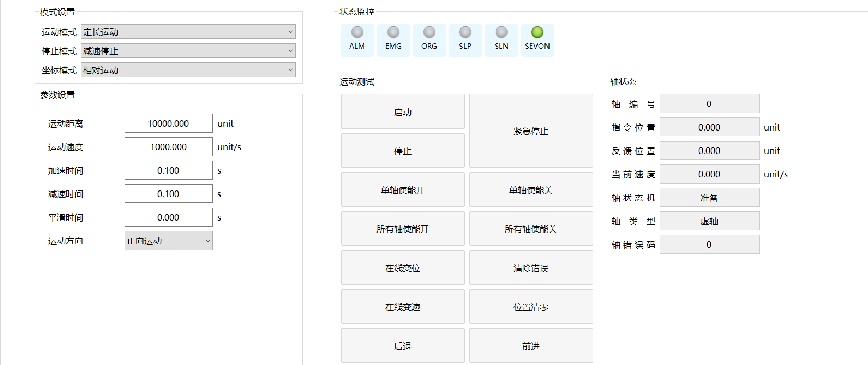Viewport: 868px width, 365px height.
Task: Click the 单轴使能开 button
Action: [402, 190]
